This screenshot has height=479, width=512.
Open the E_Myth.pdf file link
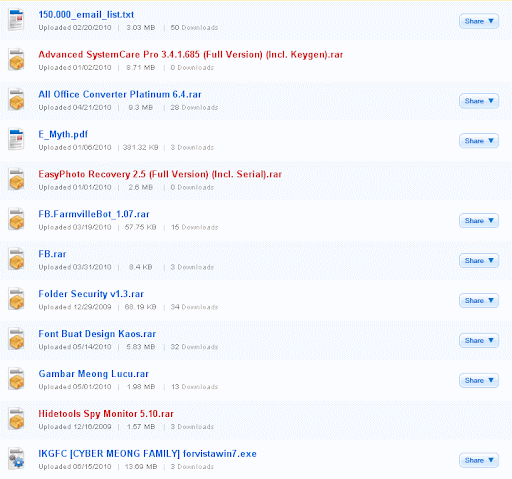[x=63, y=134]
